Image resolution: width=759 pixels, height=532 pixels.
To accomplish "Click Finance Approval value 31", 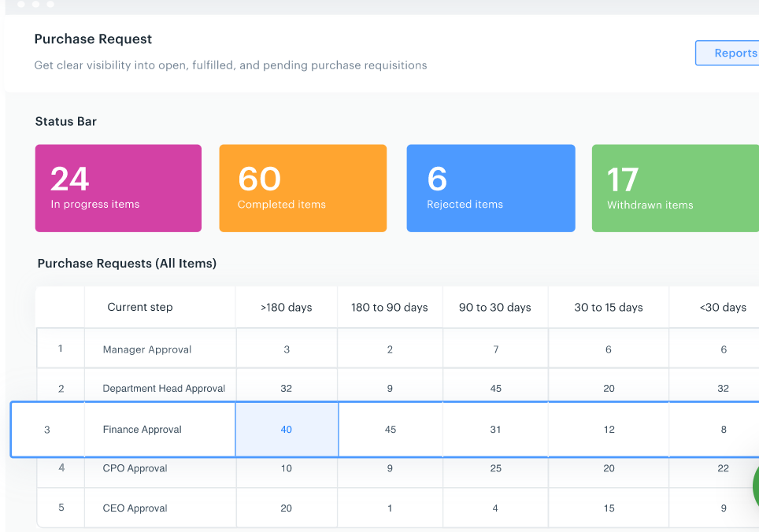I will point(495,430).
